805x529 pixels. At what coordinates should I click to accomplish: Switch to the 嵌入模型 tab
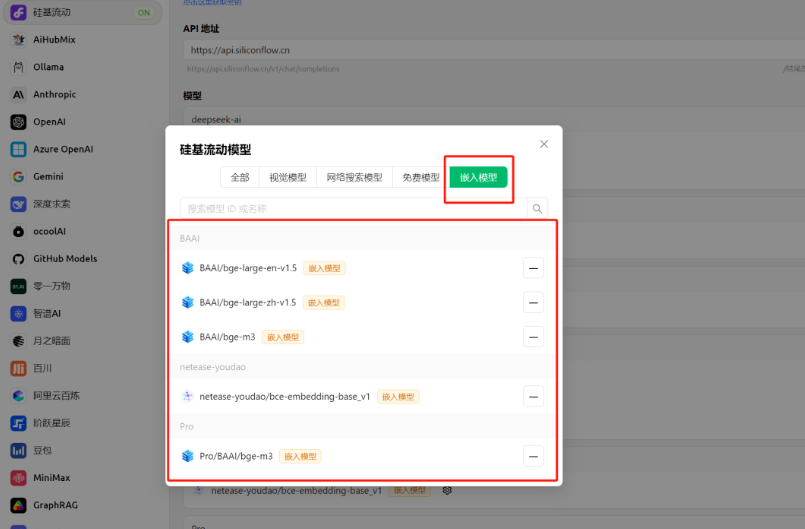478,177
